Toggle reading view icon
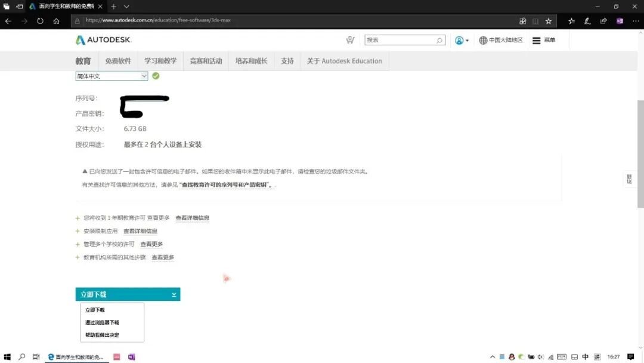 pos(535,21)
